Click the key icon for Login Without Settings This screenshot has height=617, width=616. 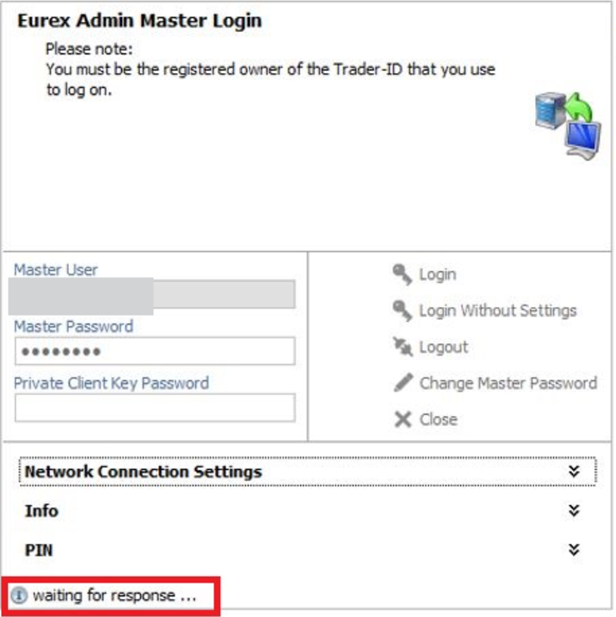click(402, 311)
